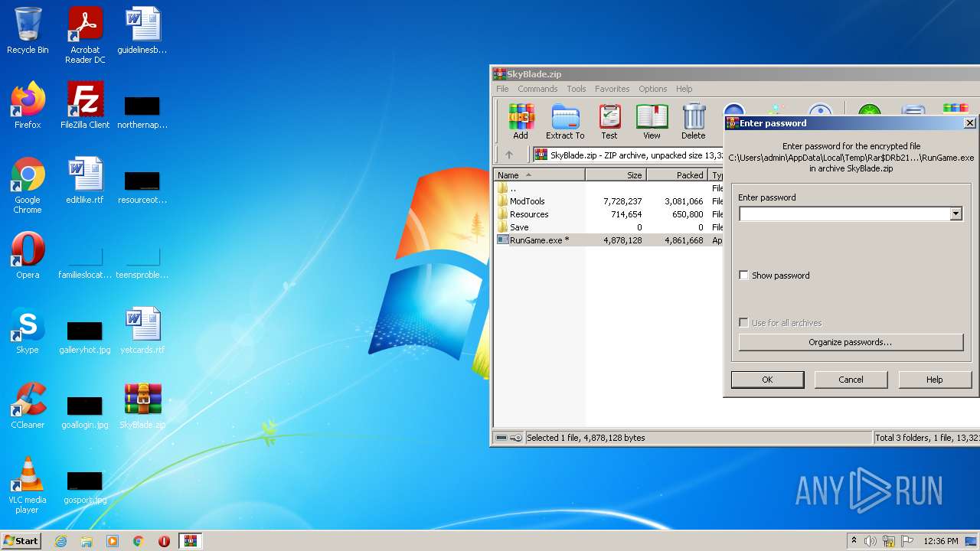This screenshot has height=551, width=980.
Task: Click the up one level arrow
Action: [509, 155]
